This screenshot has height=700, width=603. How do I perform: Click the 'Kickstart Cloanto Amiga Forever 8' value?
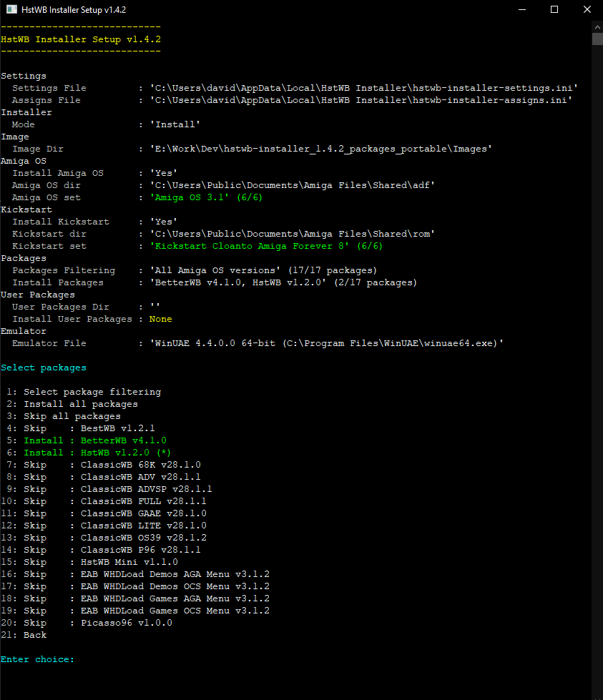(x=266, y=246)
